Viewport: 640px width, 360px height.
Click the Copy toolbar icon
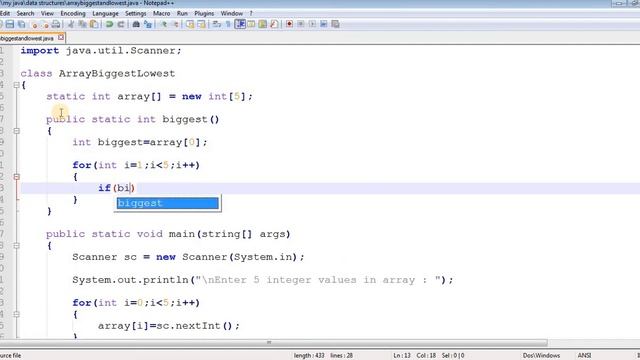[x=82, y=24]
